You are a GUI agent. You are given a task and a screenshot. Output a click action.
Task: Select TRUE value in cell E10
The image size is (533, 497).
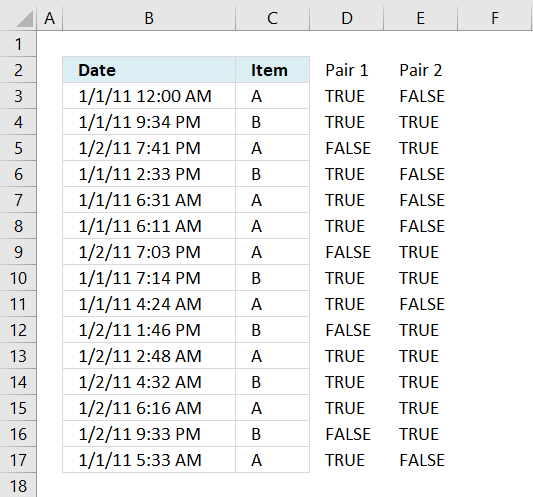pyautogui.click(x=419, y=278)
